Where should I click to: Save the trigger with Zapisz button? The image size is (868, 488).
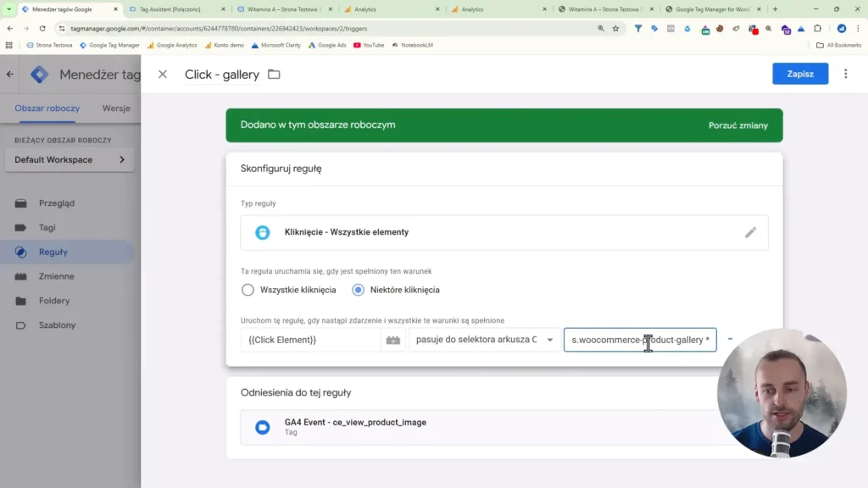coord(800,74)
